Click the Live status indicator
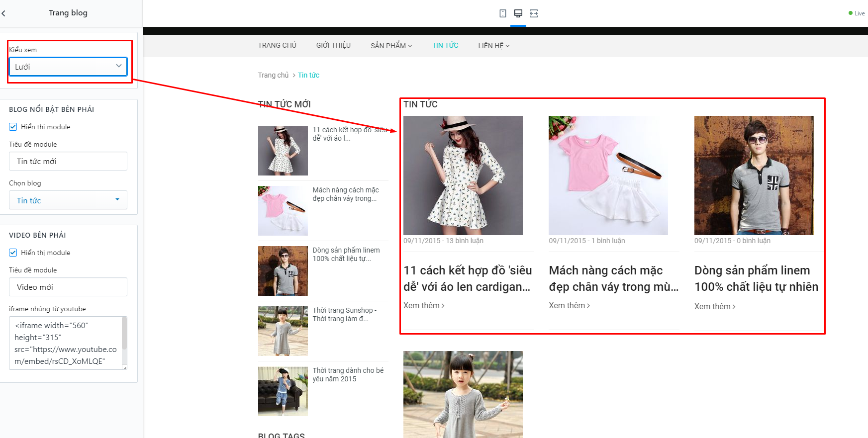The width and height of the screenshot is (868, 438). click(857, 13)
